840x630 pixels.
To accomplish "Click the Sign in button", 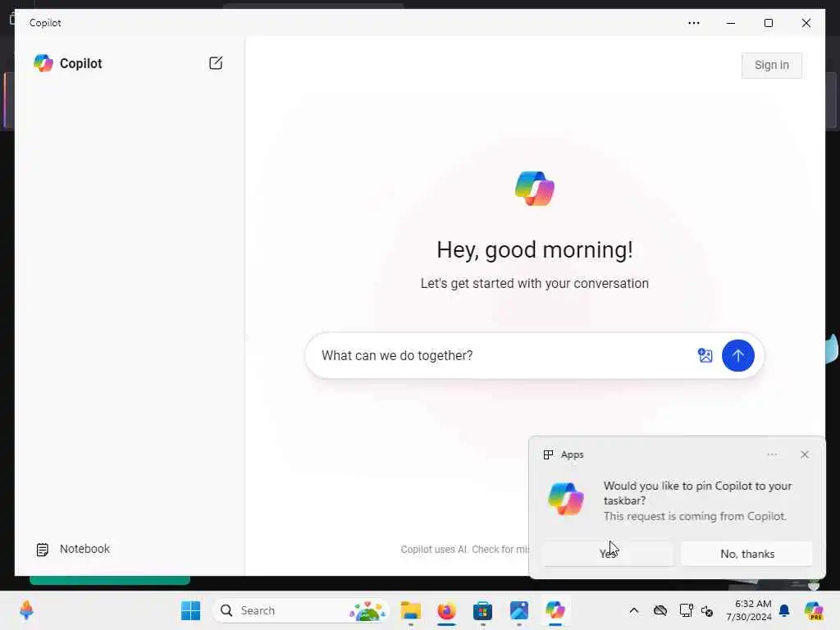I will click(771, 66).
